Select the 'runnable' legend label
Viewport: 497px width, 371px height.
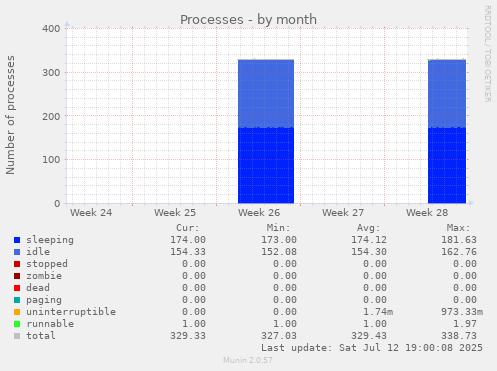point(50,324)
